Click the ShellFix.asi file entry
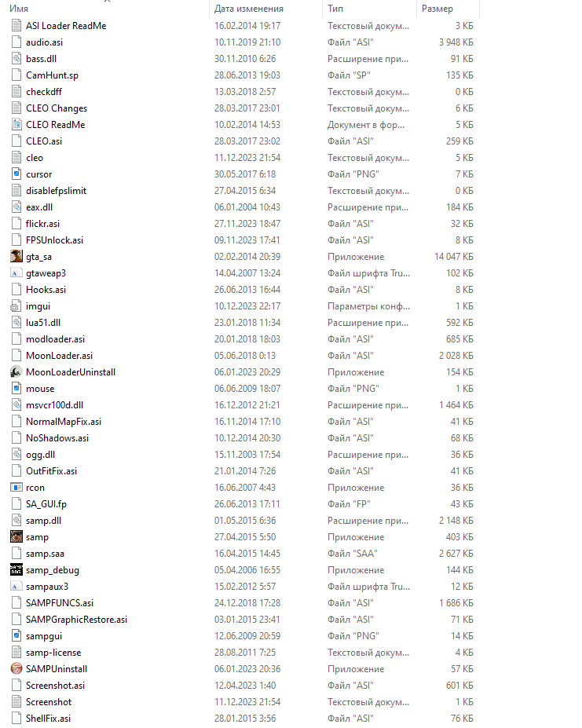Viewport: 582px width, 728px height. tap(49, 719)
